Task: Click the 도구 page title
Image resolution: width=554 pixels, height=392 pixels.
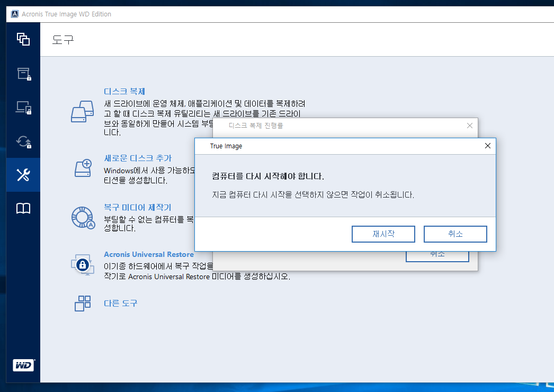Action: pos(63,40)
